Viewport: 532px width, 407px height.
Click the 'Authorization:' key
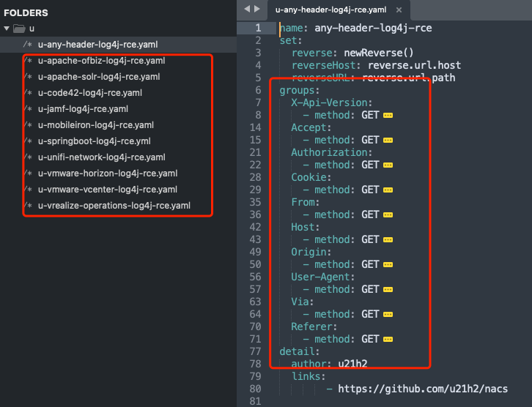click(x=332, y=152)
